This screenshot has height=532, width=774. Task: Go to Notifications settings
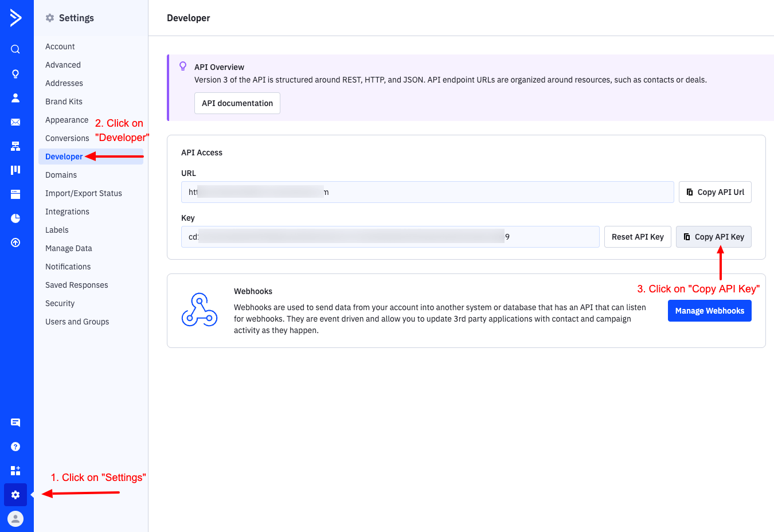(x=68, y=267)
